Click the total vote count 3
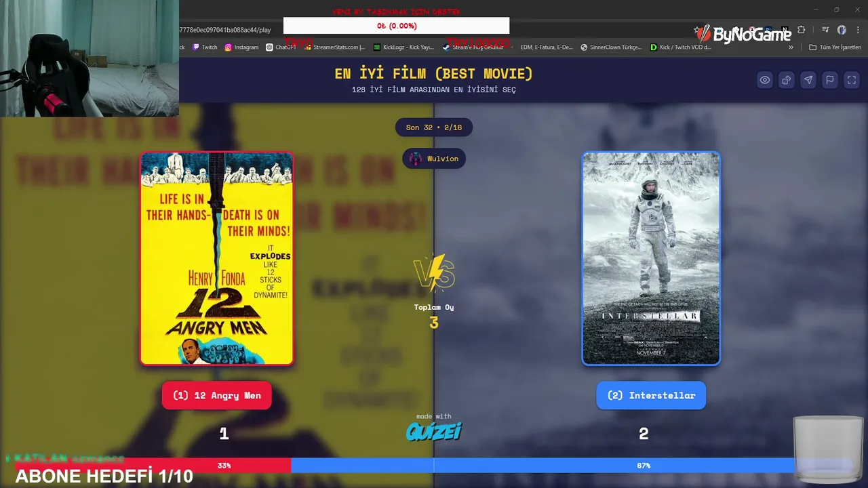 coord(434,323)
